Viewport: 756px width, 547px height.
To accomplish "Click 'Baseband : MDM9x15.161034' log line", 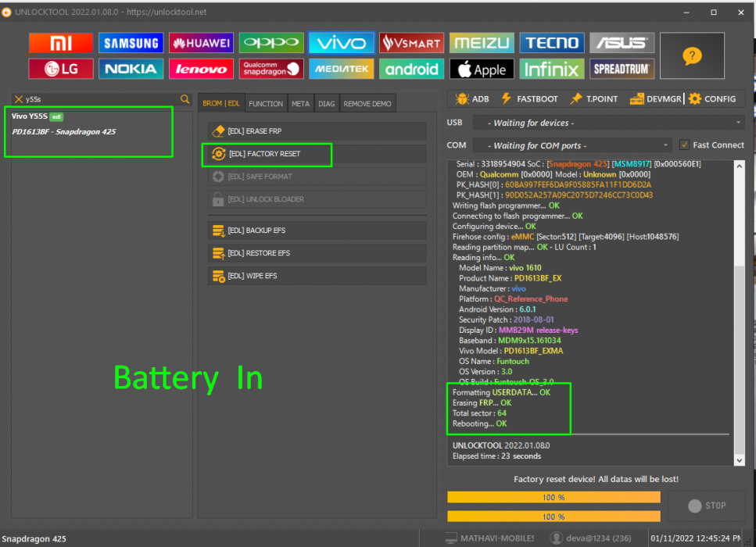I will coord(510,340).
